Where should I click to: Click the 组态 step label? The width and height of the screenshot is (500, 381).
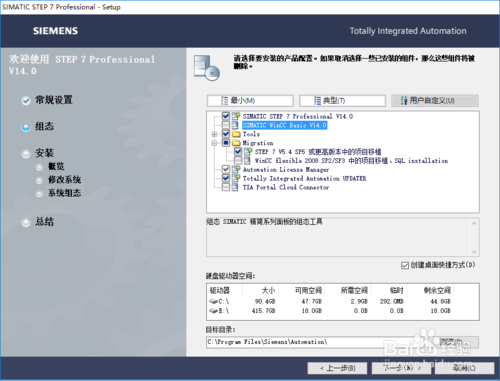click(x=45, y=127)
